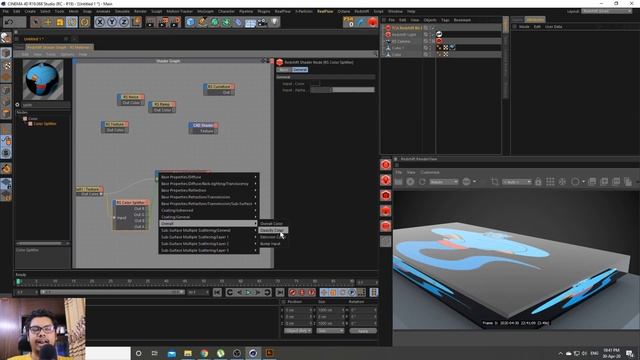This screenshot has width=640, height=360.
Task: Toggle the Z axis lock
Action: (124, 22)
